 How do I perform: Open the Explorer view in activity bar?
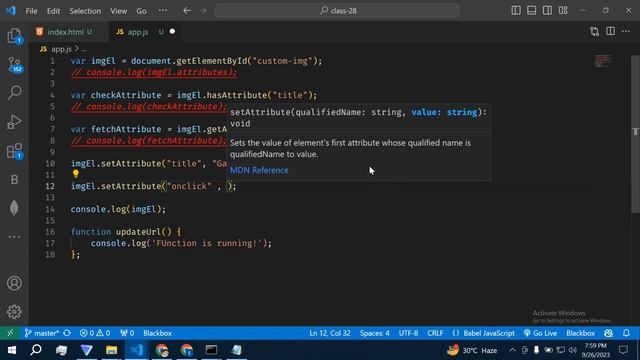14,36
